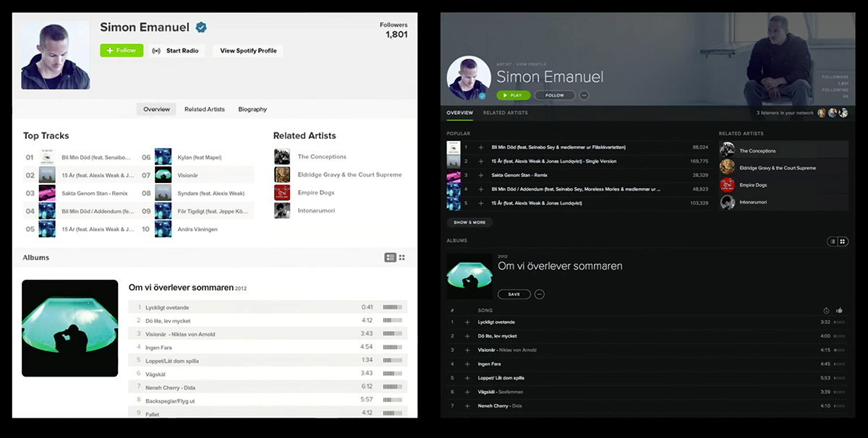Select top track 06 Kylan (feat. Mapei)
The height and width of the screenshot is (438, 868).
click(x=197, y=157)
